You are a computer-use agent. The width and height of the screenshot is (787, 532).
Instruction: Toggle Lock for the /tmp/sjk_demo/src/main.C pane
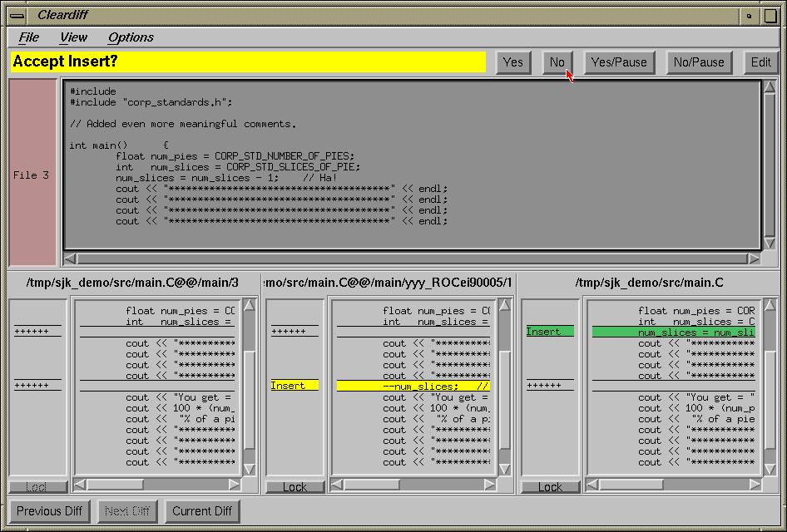coord(550,487)
